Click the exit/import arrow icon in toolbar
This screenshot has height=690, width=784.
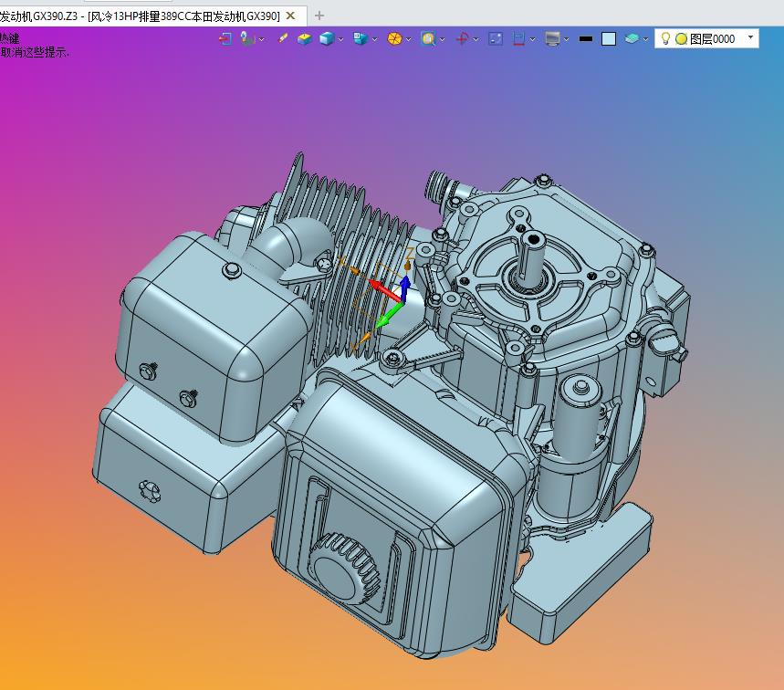coord(225,38)
